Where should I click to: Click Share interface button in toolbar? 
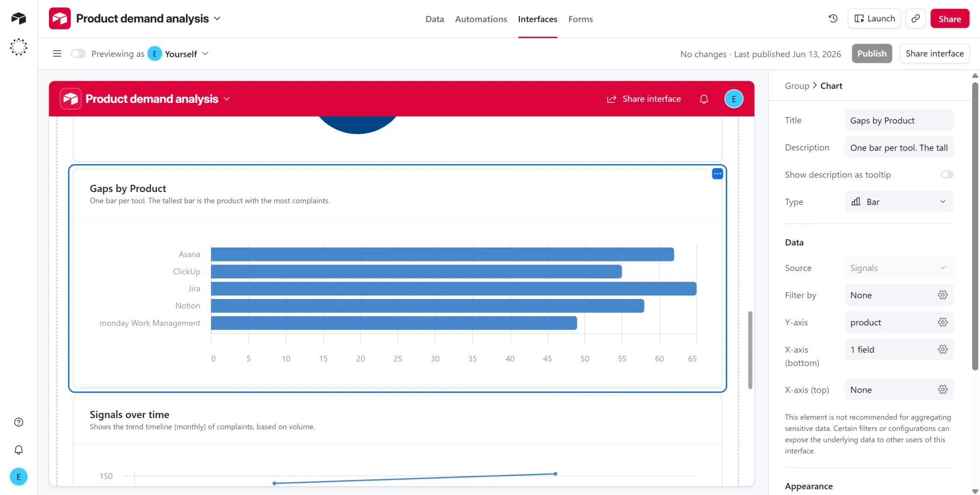(934, 53)
